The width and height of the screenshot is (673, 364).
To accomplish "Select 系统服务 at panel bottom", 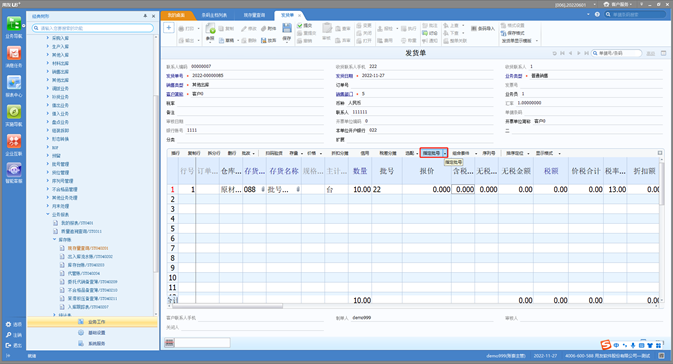I will point(93,343).
